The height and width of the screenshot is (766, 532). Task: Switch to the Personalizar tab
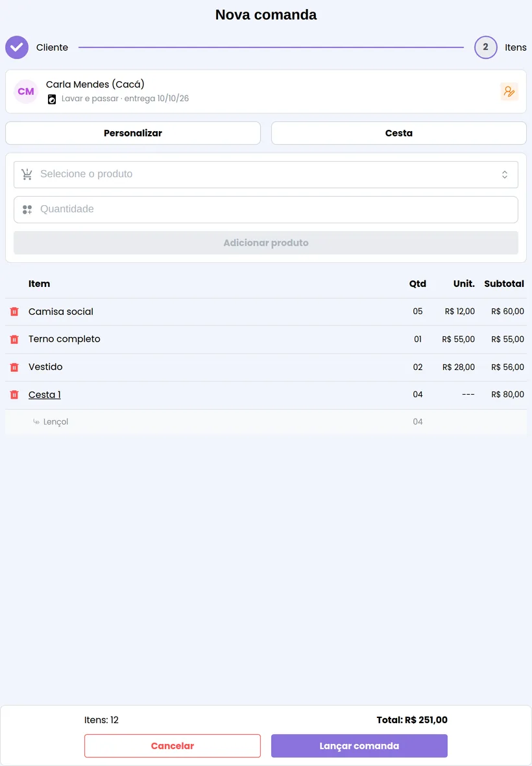click(x=133, y=133)
